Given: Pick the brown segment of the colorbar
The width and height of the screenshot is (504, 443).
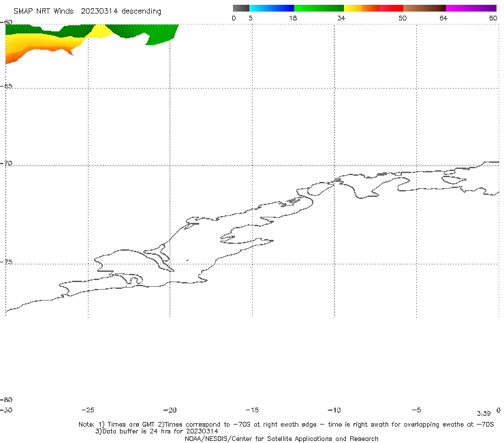Looking at the screenshot, I should tap(424, 8).
